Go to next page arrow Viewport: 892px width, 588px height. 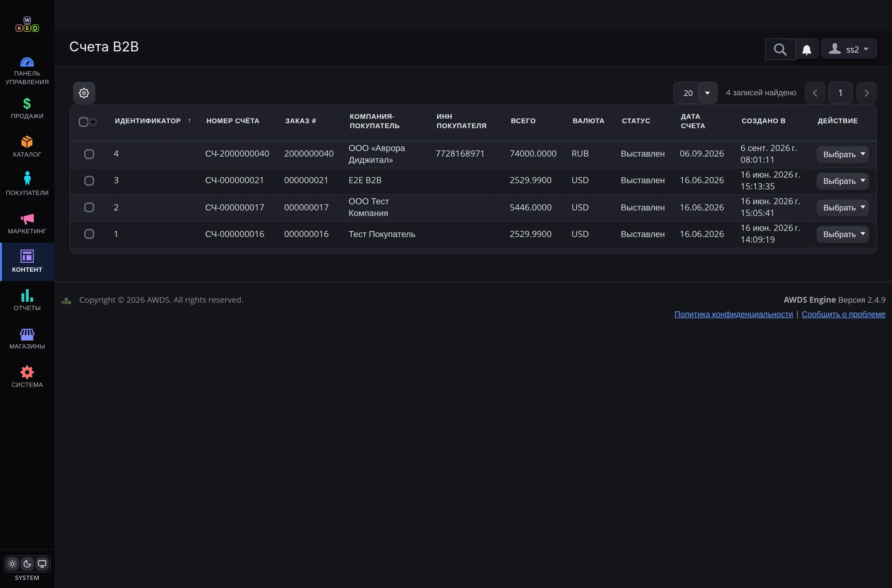pos(867,93)
